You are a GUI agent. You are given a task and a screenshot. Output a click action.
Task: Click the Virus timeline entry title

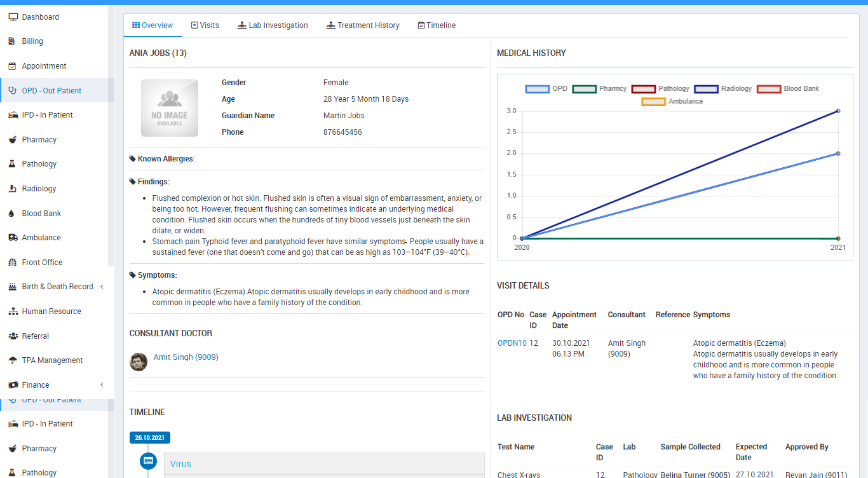(180, 464)
